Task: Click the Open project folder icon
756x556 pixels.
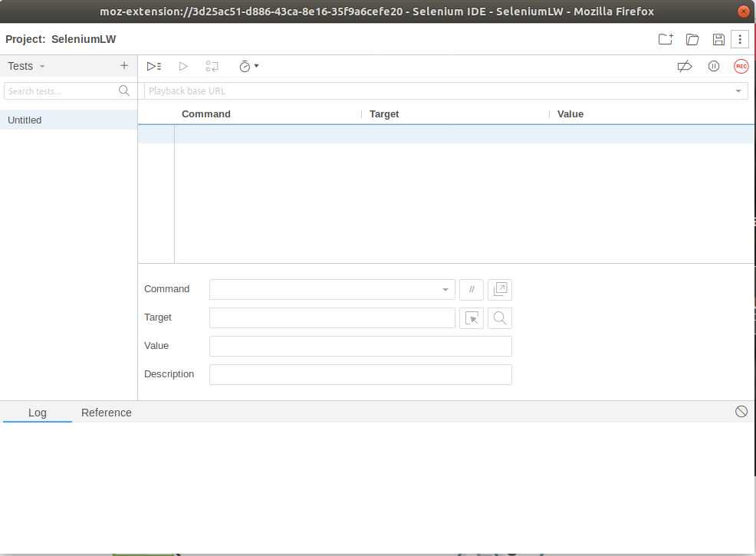Action: [x=692, y=39]
